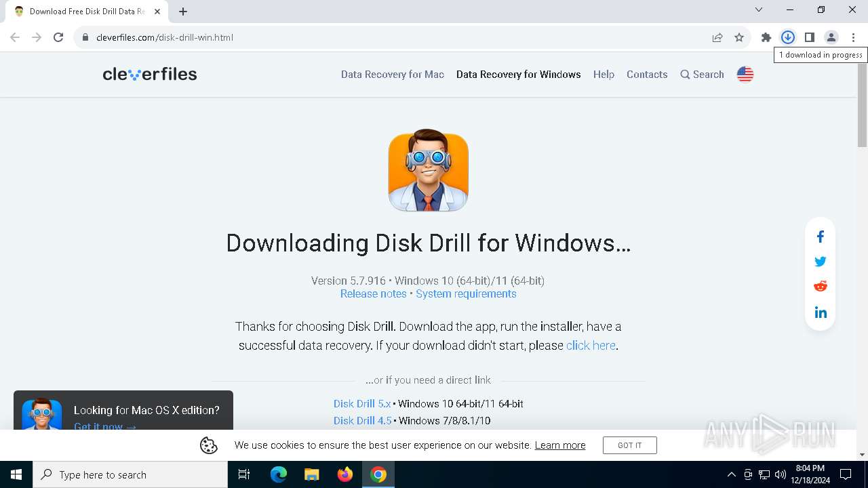868x488 pixels.
Task: Open Chrome's three-dot menu
Action: pyautogui.click(x=853, y=37)
